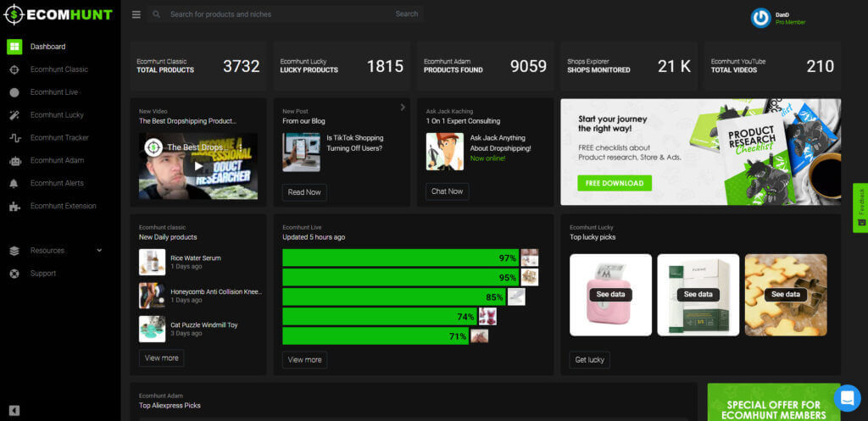Open the hamburger menu icon
The width and height of the screenshot is (868, 421).
tap(136, 14)
